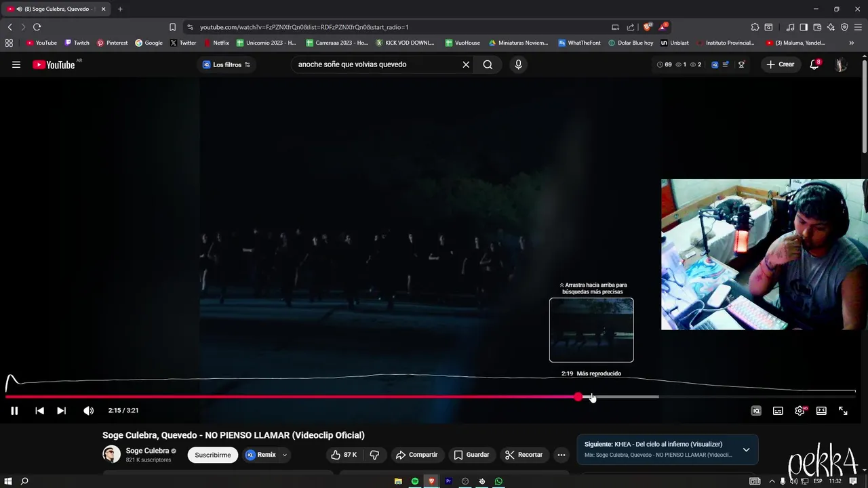Expand the Remix dropdown arrow
This screenshot has height=488, width=868.
[x=285, y=455]
